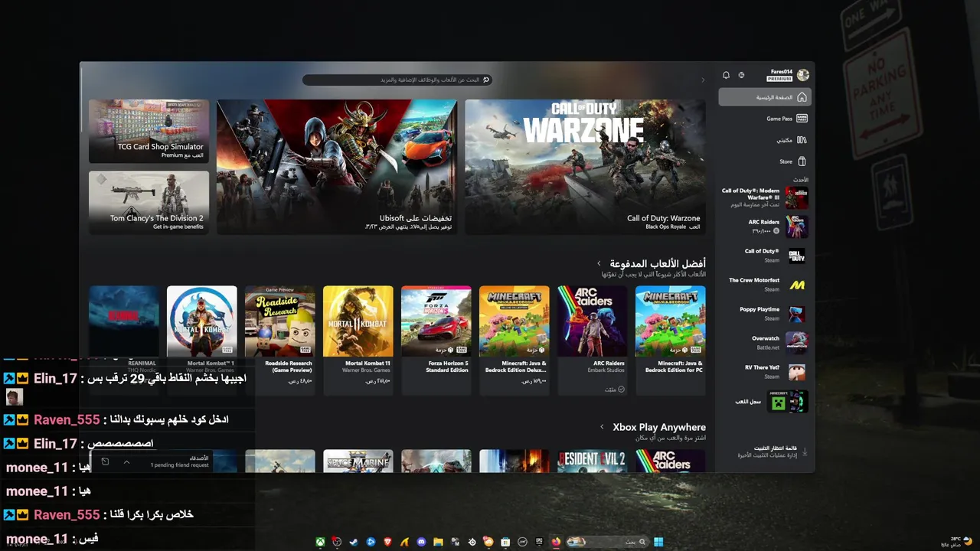Screen dimensions: 980x551
Task: Launch Call of Duty: Modern Warfare III from recents
Action: (765, 197)
